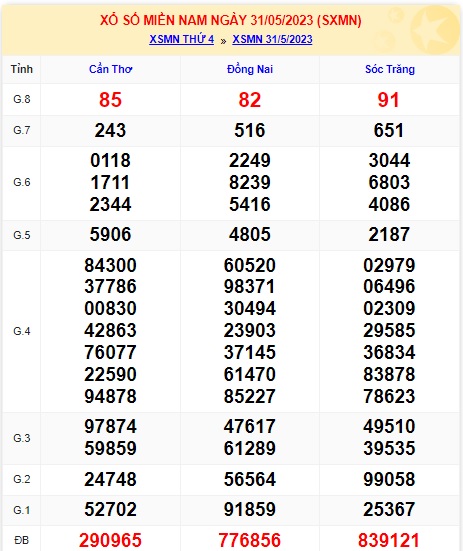Click the G.4 number 37786
The height and width of the screenshot is (551, 463).
(110, 286)
